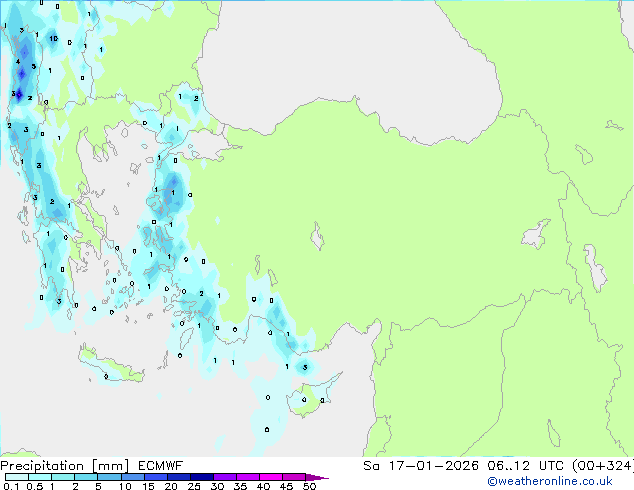Click the '4' precipitation value on the map
634x490 pixels.
pos(18,62)
